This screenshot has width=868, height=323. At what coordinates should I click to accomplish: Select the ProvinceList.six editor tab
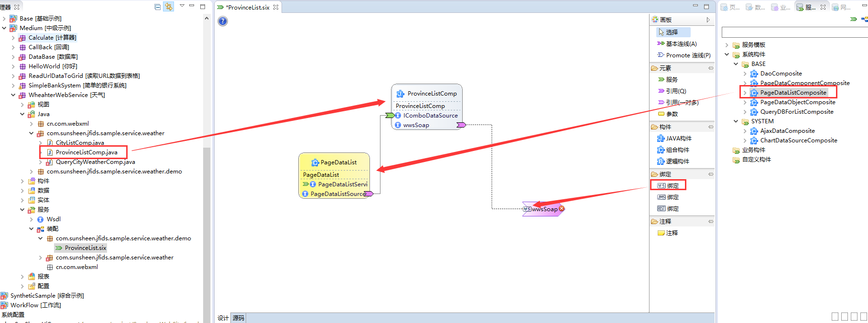248,7
